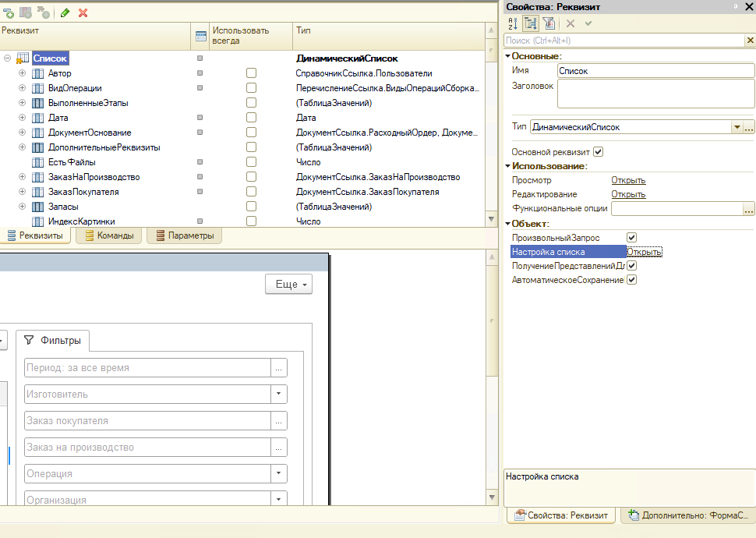This screenshot has height=538, width=756.
Task: Clear the properties search field
Action: (751, 41)
